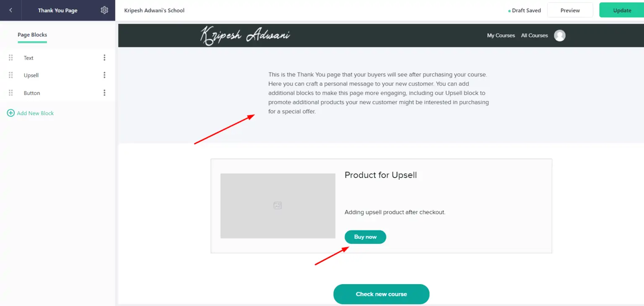644x306 pixels.
Task: Click the Preview button
Action: pyautogui.click(x=570, y=10)
